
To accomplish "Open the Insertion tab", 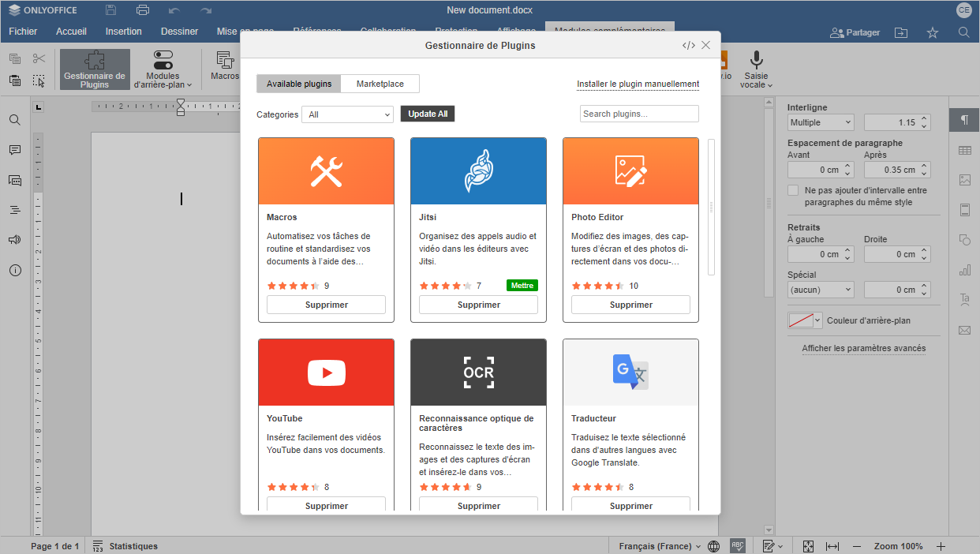I will pos(124,32).
